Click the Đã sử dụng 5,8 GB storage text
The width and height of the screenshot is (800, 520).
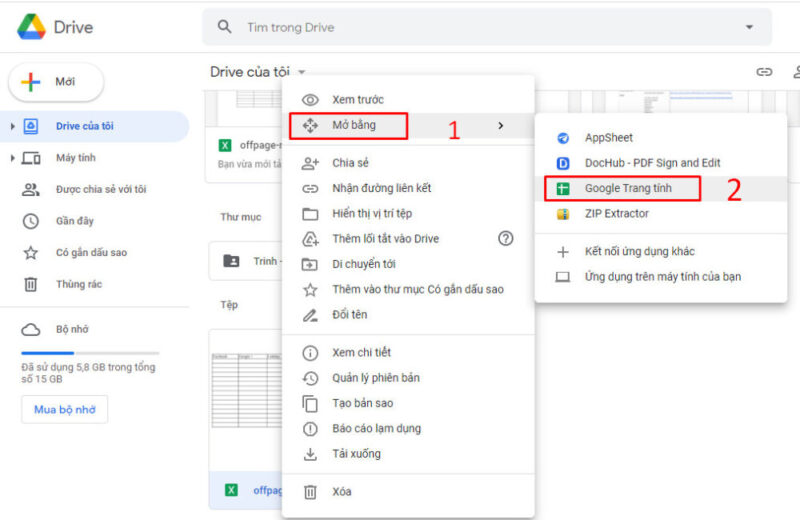pyautogui.click(x=88, y=373)
